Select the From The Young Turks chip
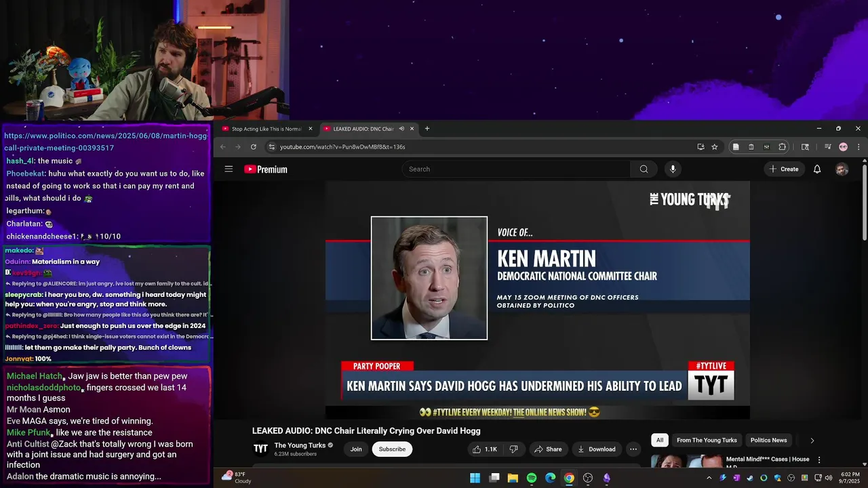868x488 pixels. [x=707, y=441]
